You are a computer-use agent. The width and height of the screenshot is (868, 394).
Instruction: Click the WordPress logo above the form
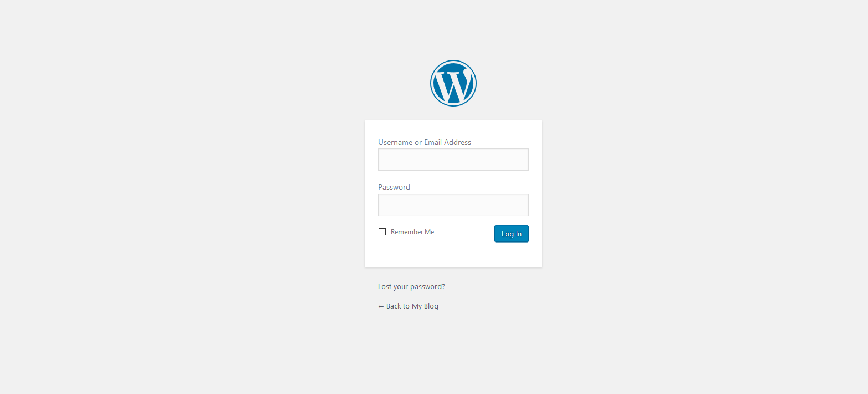(453, 83)
